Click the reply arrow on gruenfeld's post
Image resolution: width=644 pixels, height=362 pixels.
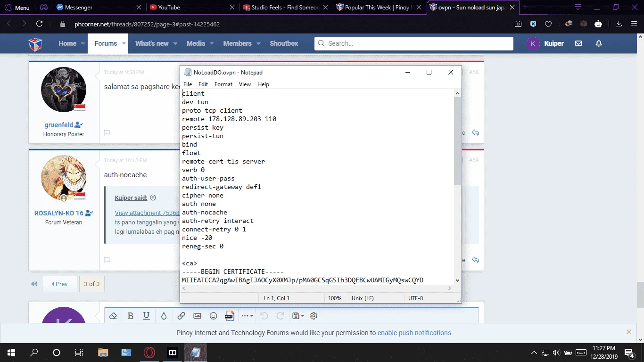tap(475, 133)
